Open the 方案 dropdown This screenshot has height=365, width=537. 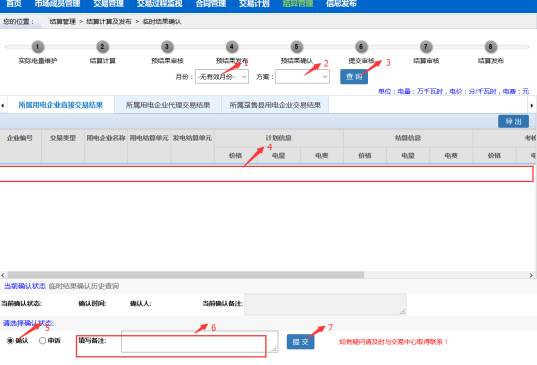click(x=302, y=77)
